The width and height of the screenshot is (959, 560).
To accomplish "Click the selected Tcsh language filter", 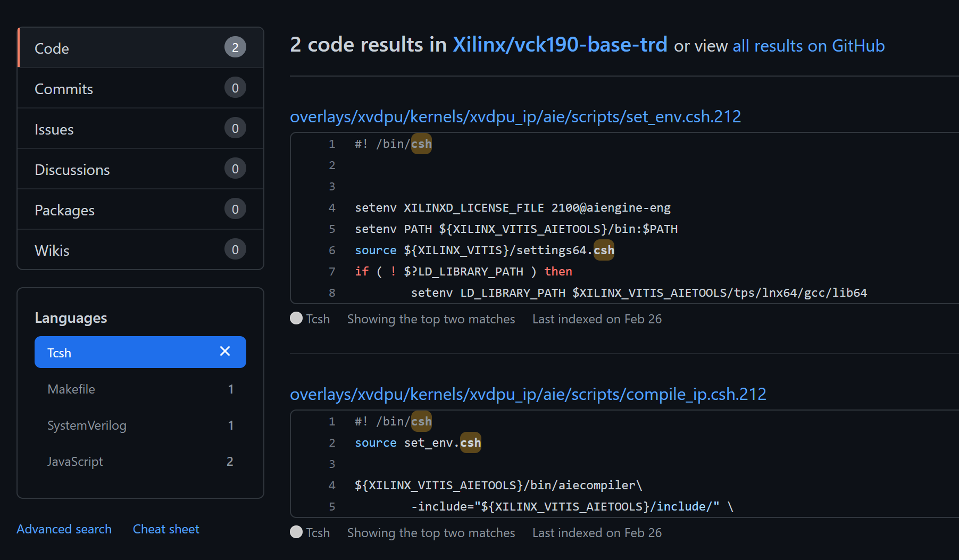I will pyautogui.click(x=140, y=352).
